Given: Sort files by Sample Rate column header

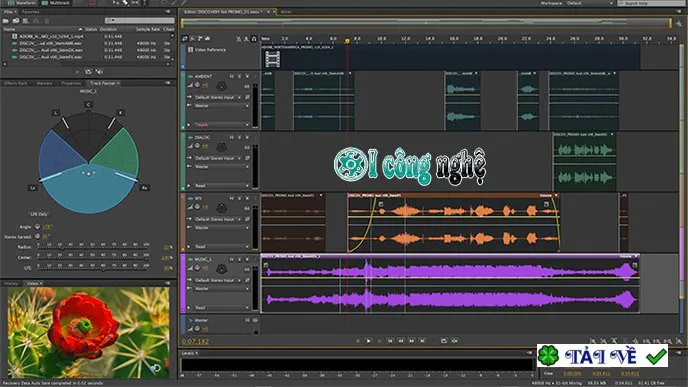Looking at the screenshot, I should point(147,29).
